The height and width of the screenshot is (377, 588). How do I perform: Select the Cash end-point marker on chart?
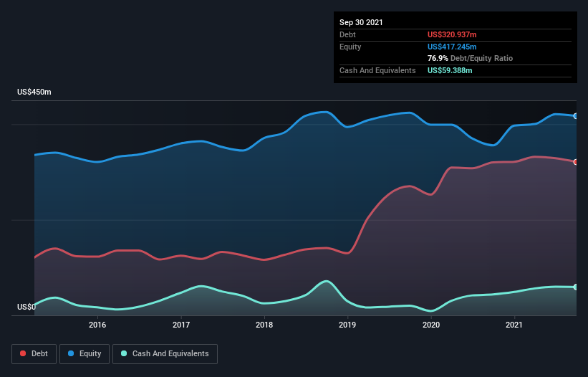pos(575,287)
